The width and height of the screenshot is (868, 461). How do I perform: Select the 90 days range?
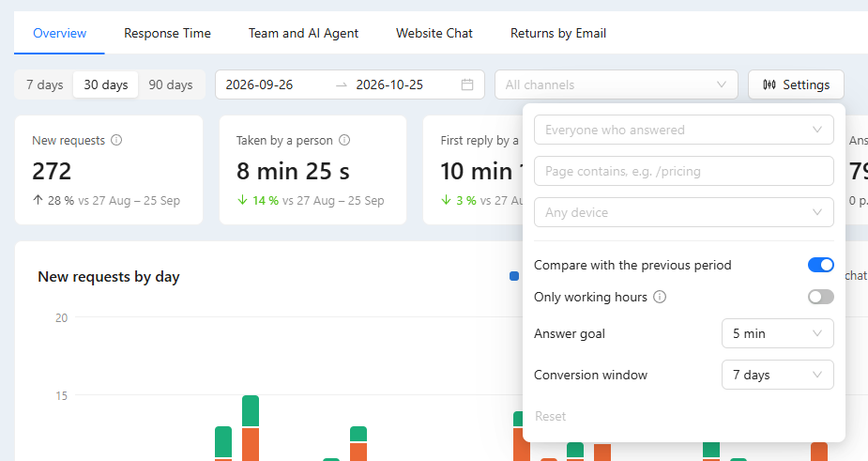coord(171,85)
